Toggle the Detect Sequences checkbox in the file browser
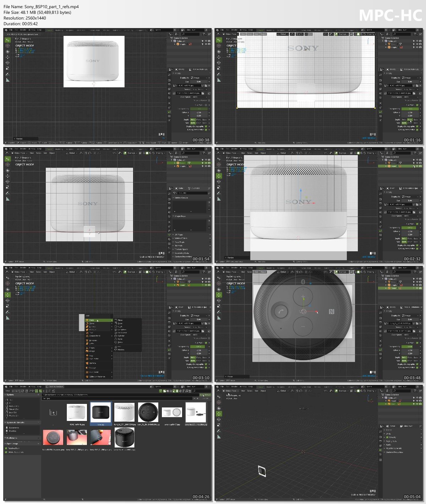 click(x=6, y=452)
